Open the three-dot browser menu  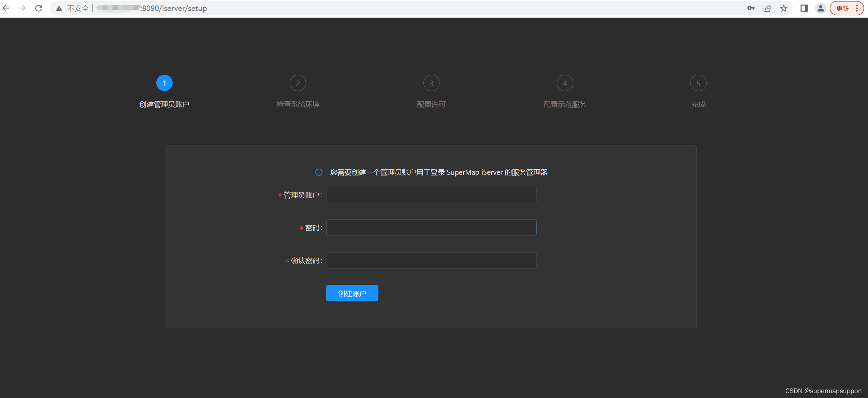[857, 8]
